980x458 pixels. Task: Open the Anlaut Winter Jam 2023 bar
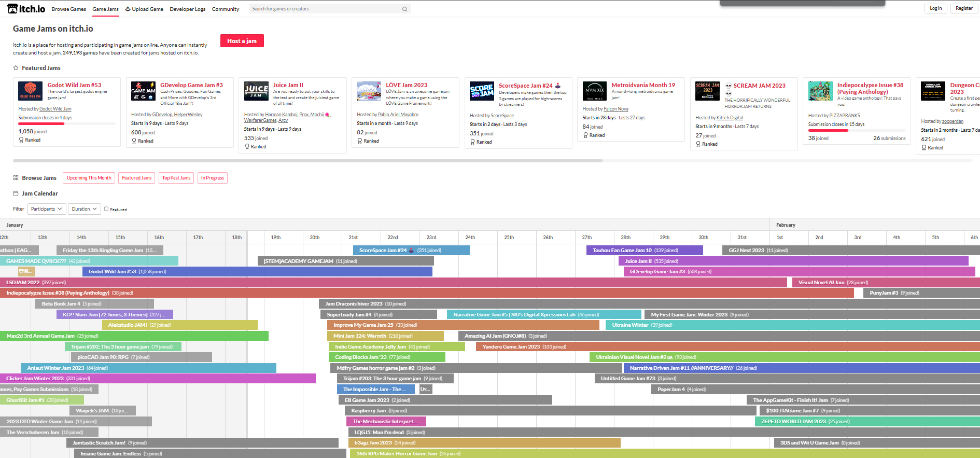coord(148,368)
